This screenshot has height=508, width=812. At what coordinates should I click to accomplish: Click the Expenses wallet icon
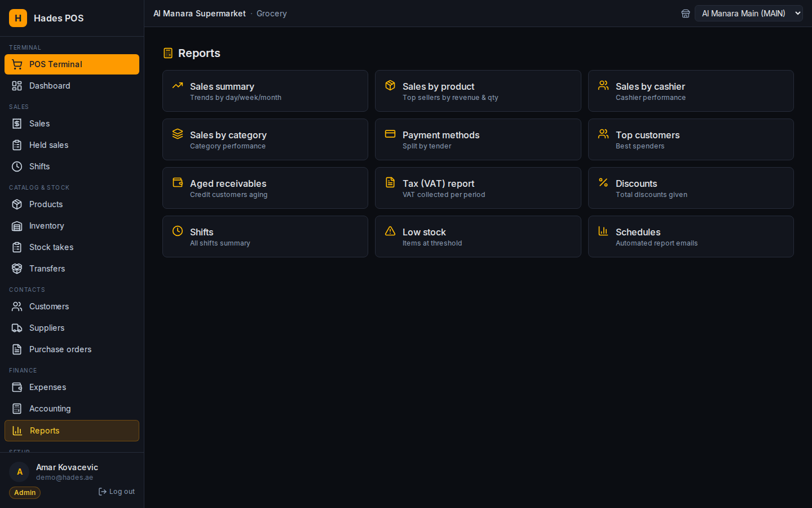tap(17, 387)
